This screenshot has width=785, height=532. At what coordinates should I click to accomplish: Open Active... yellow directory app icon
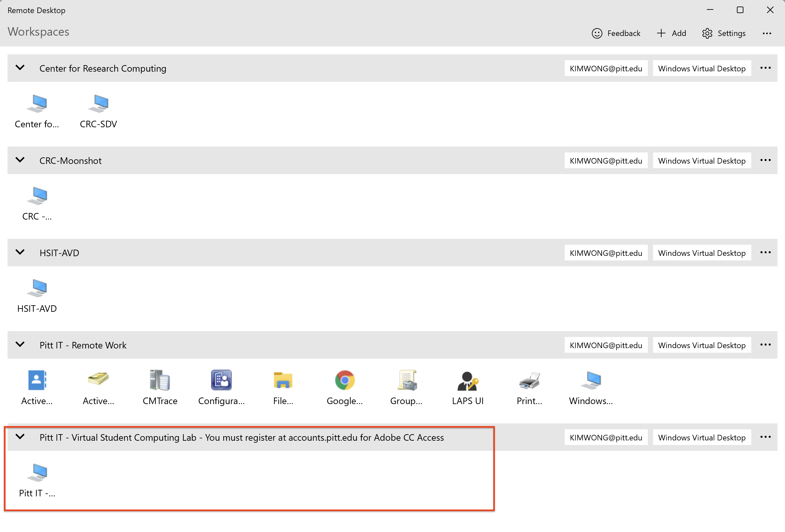point(98,388)
